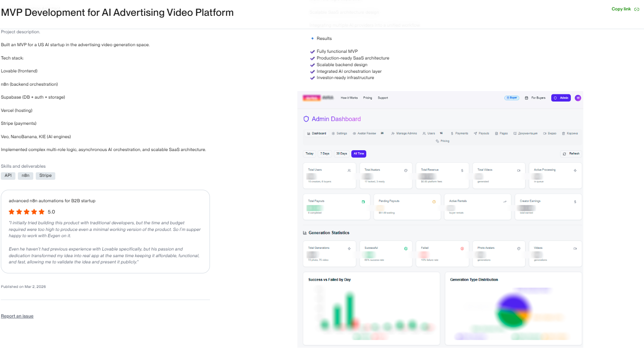Click the shield icon beside Admin Dashboard
This screenshot has height=357, width=644.
point(306,119)
